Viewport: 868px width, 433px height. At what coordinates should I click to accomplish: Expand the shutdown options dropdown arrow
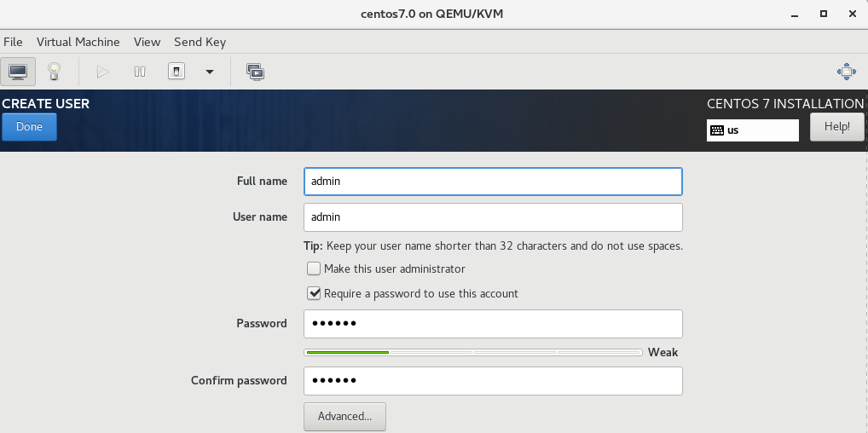pos(210,72)
